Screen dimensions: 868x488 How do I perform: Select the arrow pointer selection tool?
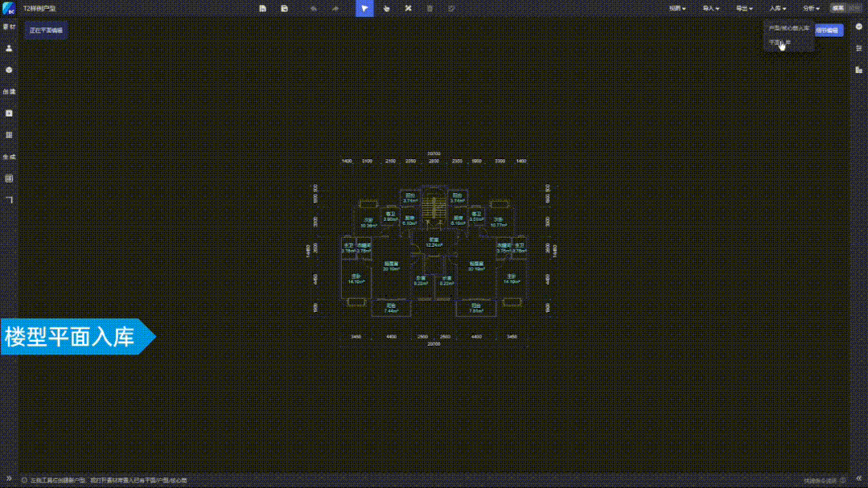(x=364, y=8)
